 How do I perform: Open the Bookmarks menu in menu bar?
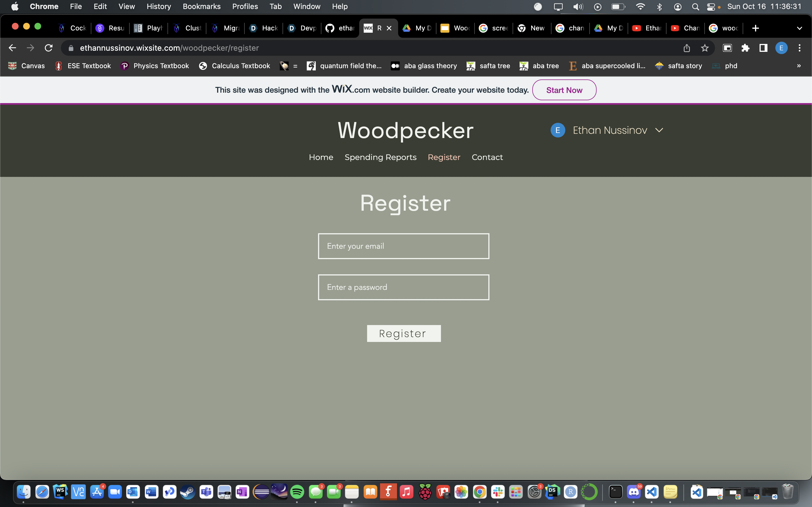pyautogui.click(x=201, y=6)
